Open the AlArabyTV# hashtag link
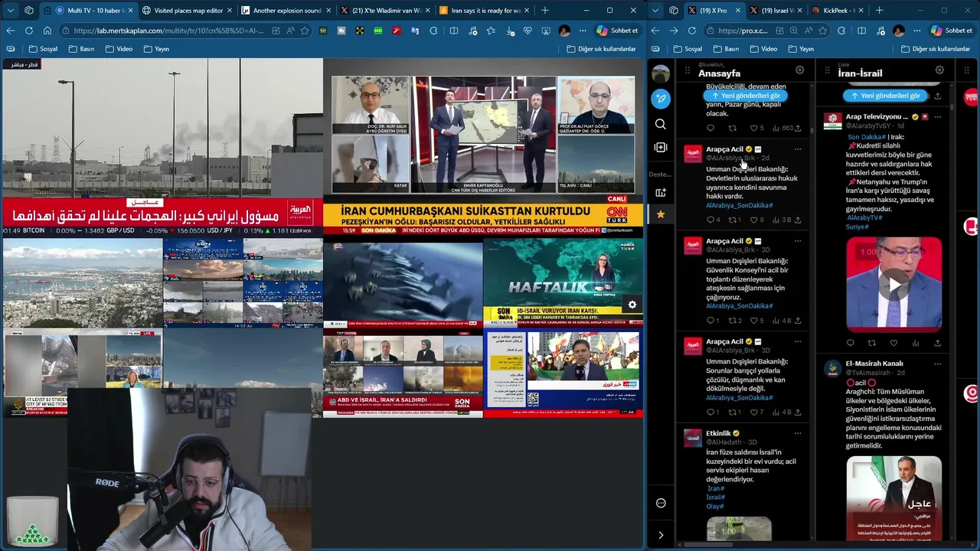 865,217
